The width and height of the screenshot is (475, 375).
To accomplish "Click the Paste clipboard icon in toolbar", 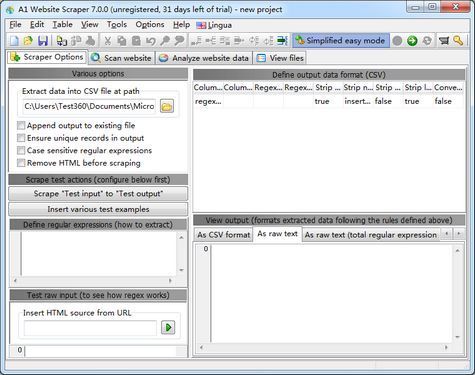I will click(x=136, y=41).
